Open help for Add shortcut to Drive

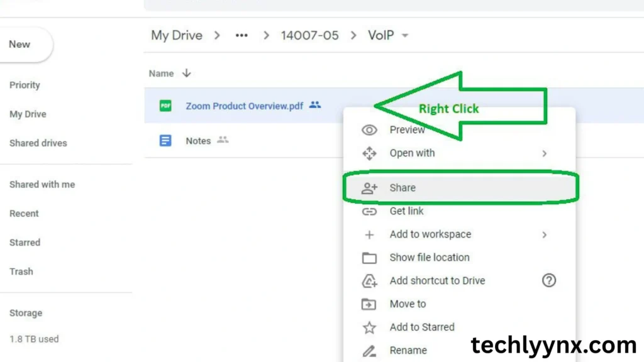(x=548, y=281)
